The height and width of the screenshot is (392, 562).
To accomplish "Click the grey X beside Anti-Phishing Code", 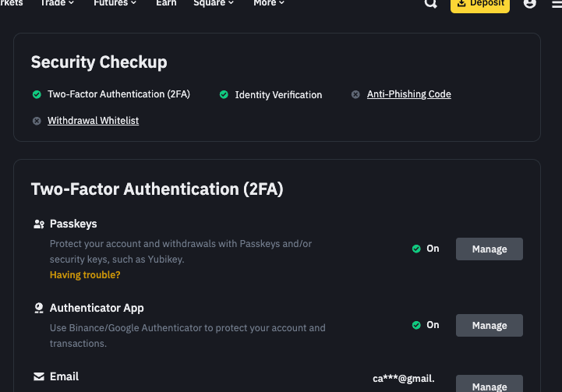I will pos(355,94).
